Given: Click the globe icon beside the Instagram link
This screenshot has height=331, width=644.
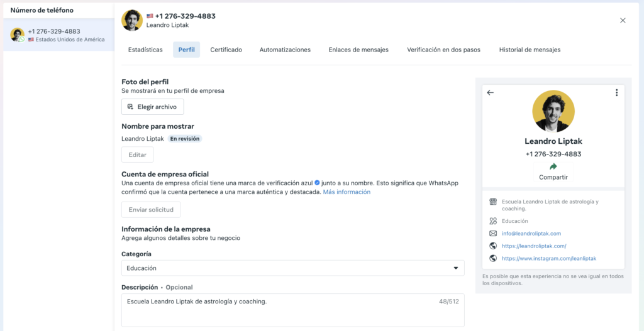Looking at the screenshot, I should 493,259.
